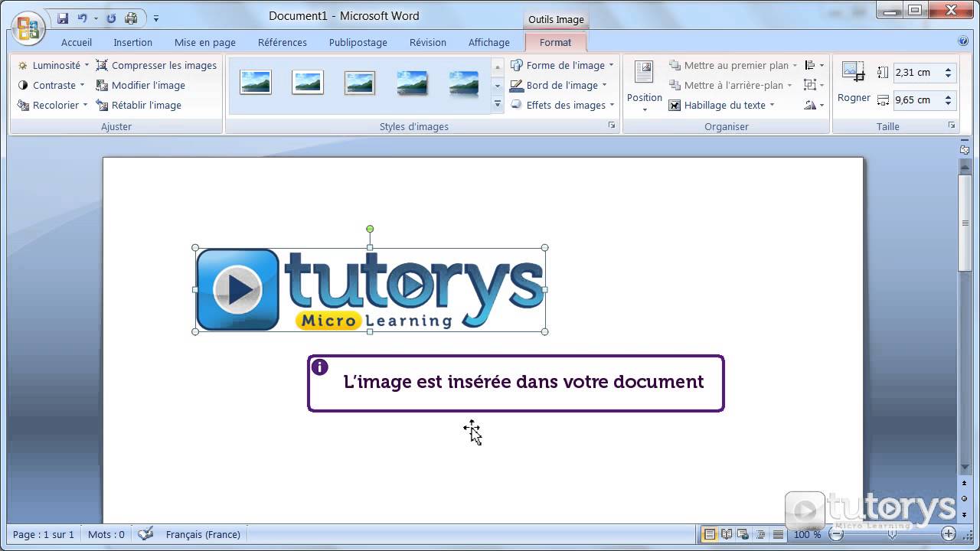Viewport: 980px width, 551px height.
Task: Click the proofing check status icon
Action: coord(145,534)
